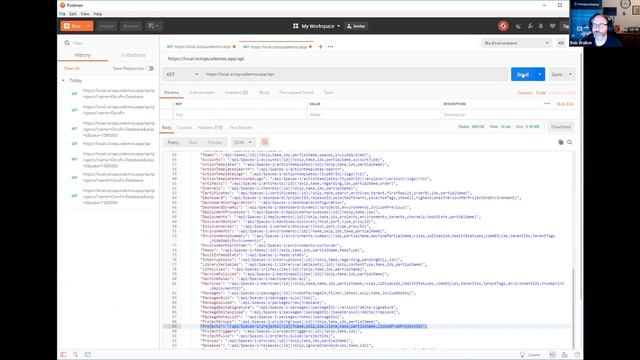This screenshot has width=640, height=360.
Task: Switch response view to Raw
Action: [193, 142]
